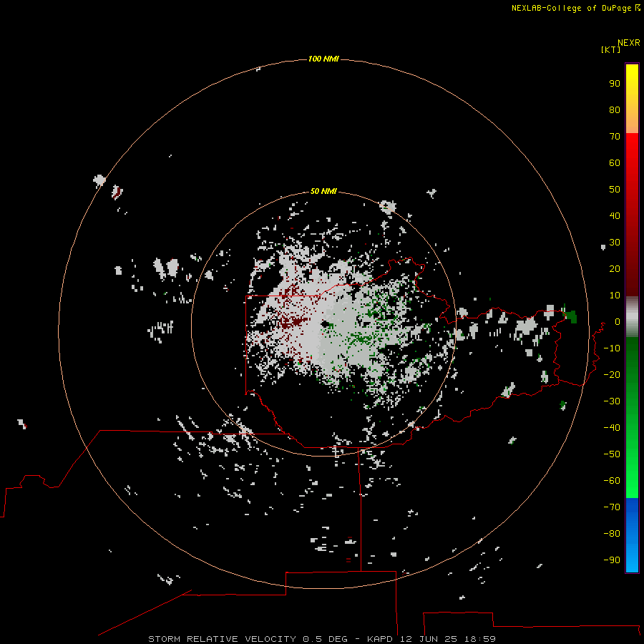This screenshot has height=644, width=644.
Task: Click the -50 value on the velocity scale
Action: pos(612,454)
